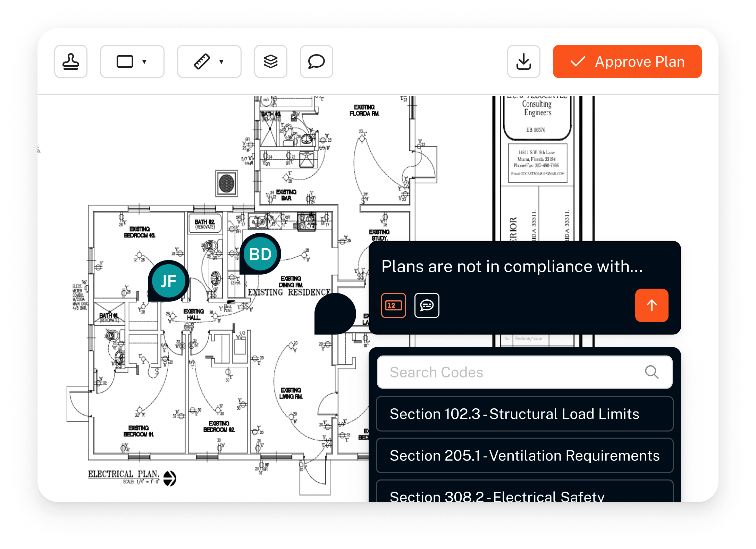
Task: Toggle the code reference icon button
Action: point(393,305)
